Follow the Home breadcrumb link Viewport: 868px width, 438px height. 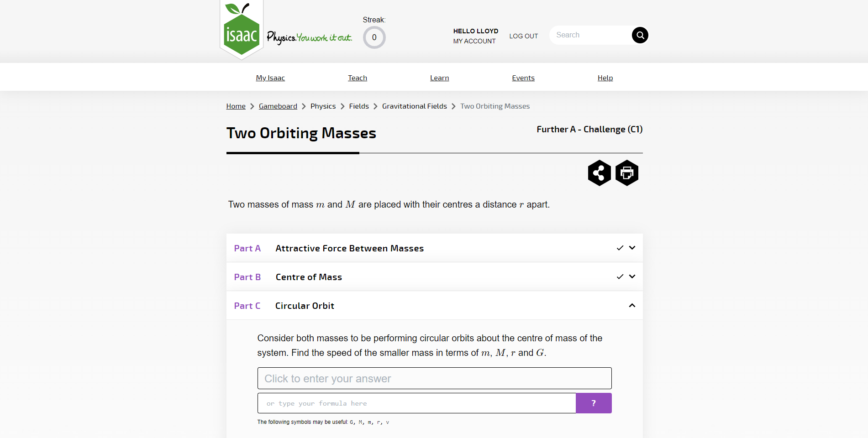236,106
